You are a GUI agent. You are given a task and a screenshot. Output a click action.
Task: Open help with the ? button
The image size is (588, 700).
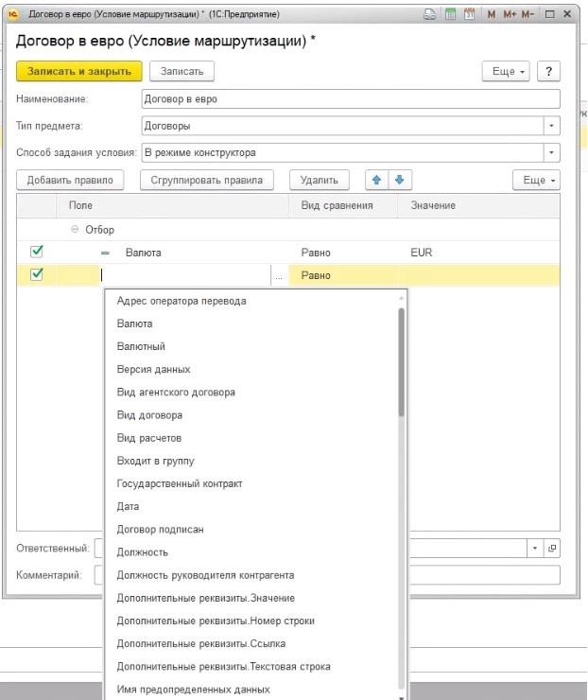coord(548,71)
